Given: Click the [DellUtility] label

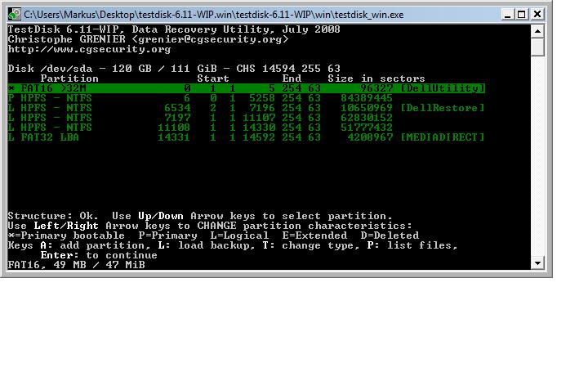Looking at the screenshot, I should pos(443,88).
